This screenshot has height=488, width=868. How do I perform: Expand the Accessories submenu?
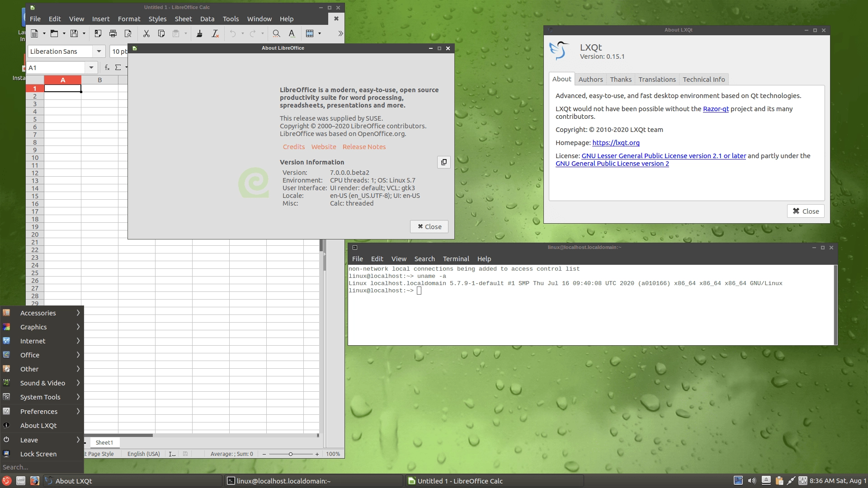coord(42,313)
